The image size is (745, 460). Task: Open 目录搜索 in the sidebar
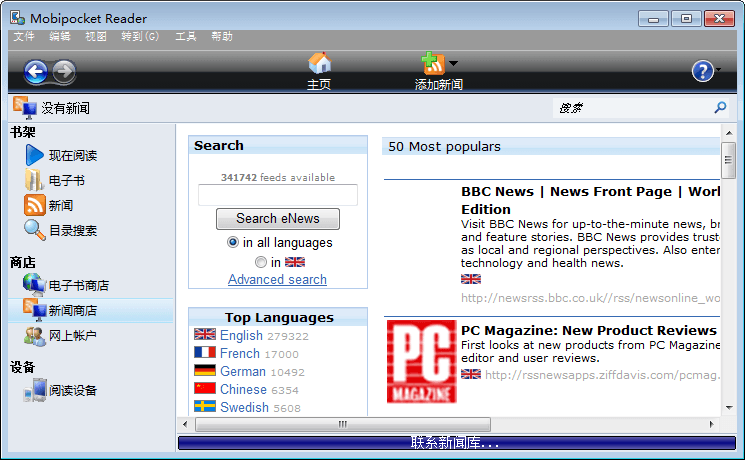point(73,231)
